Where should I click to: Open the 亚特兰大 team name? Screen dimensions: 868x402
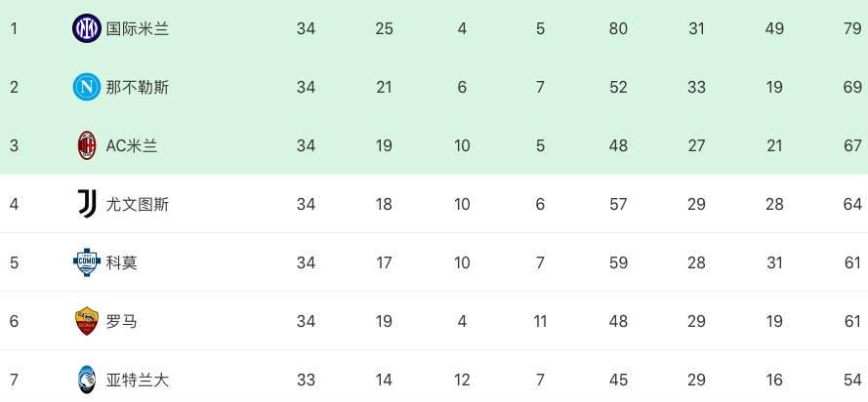tap(138, 380)
